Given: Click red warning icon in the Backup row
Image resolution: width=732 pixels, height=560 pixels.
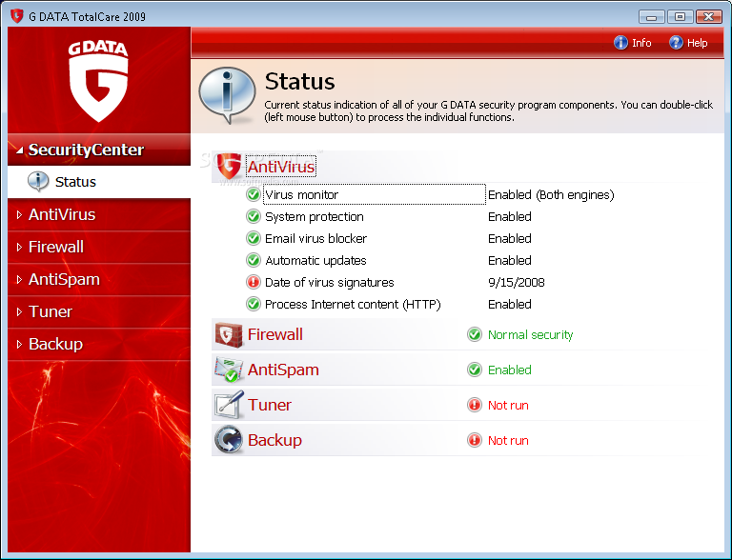Looking at the screenshot, I should point(475,440).
